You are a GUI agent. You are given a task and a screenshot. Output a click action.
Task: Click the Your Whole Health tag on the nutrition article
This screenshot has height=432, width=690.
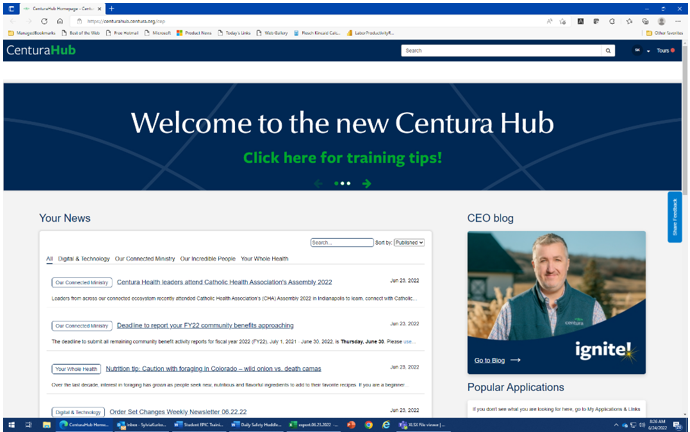point(76,369)
